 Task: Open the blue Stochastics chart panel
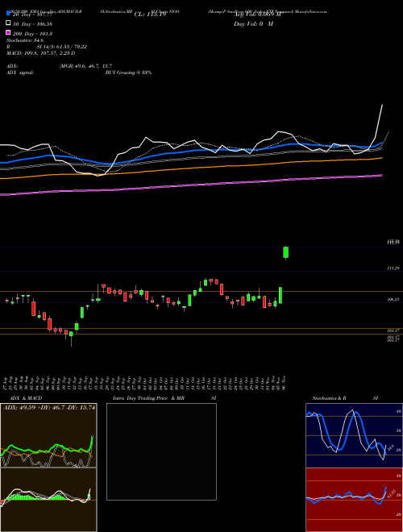pos(354,435)
